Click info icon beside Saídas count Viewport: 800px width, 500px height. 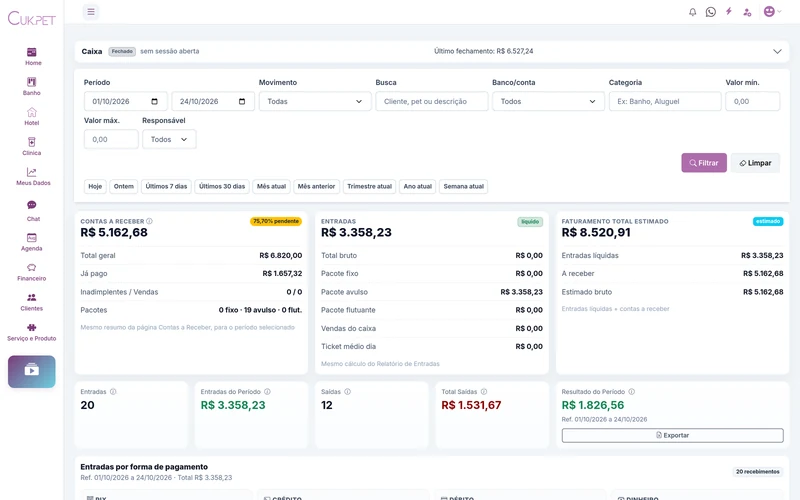tap(347, 392)
